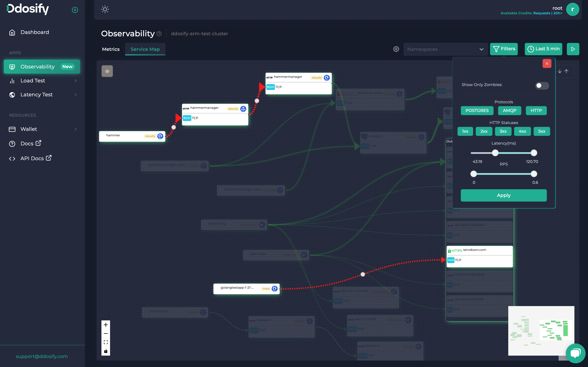
Task: Click the Latency minimum slider handle
Action: [x=495, y=153]
